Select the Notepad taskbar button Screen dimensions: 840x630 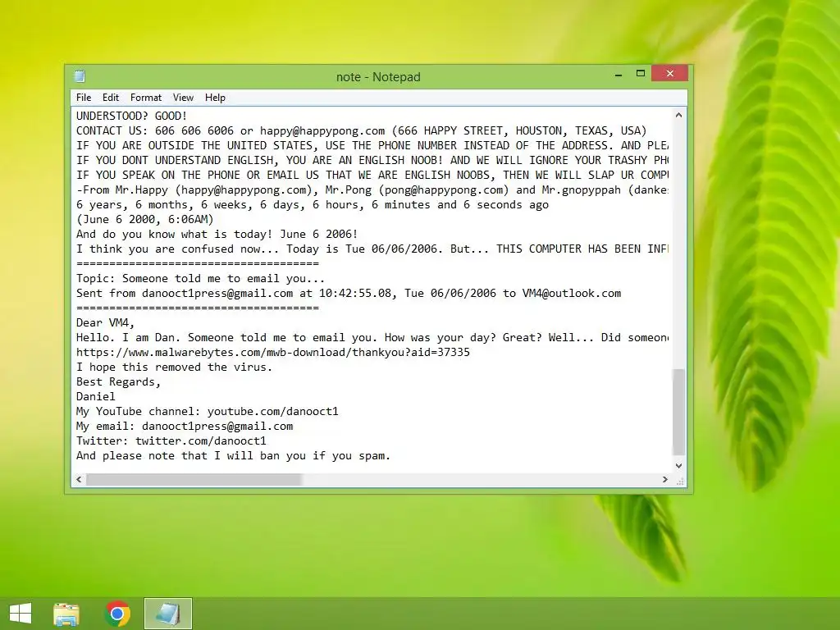click(x=167, y=614)
